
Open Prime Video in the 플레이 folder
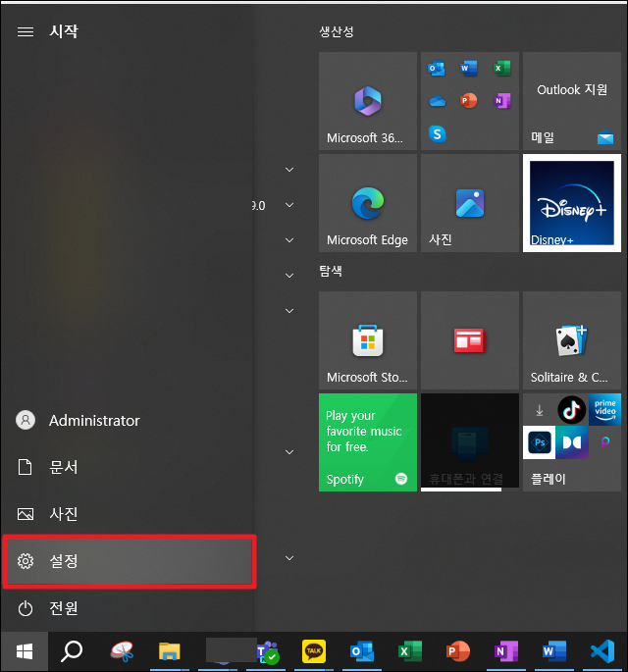point(604,410)
